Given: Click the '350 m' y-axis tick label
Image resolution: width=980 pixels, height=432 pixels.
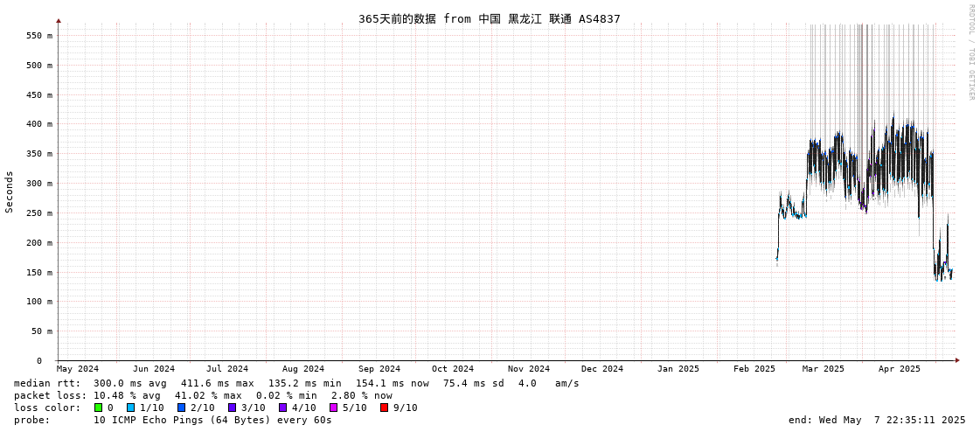Looking at the screenshot, I should [39, 154].
